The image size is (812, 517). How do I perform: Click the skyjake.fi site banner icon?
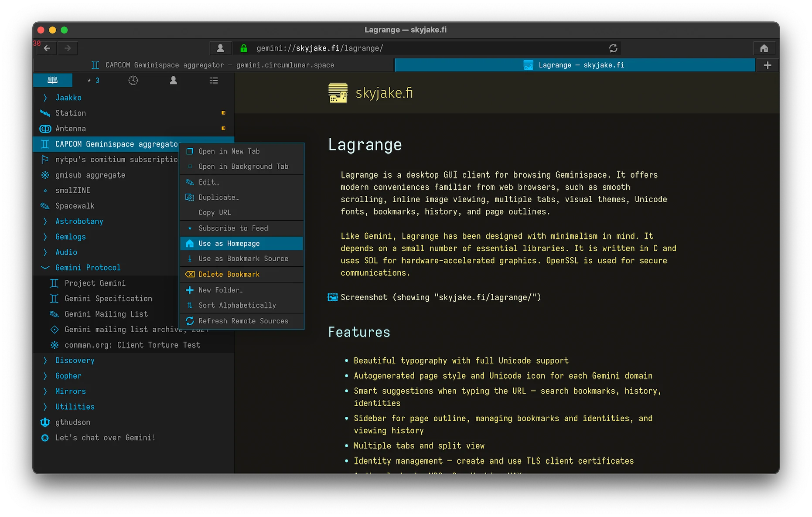pyautogui.click(x=338, y=93)
